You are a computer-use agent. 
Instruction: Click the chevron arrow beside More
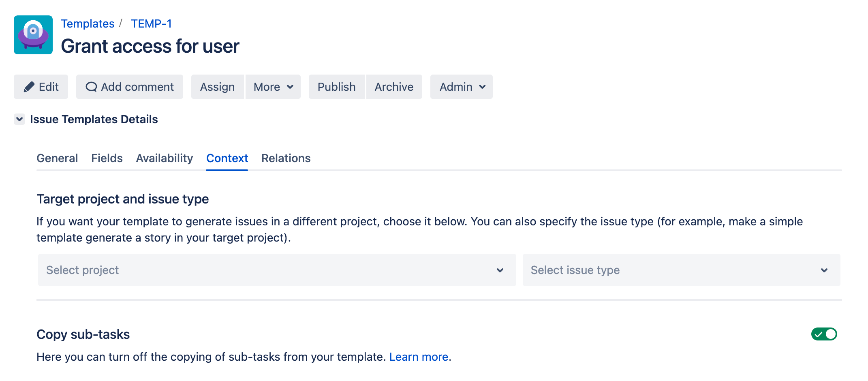tap(290, 87)
